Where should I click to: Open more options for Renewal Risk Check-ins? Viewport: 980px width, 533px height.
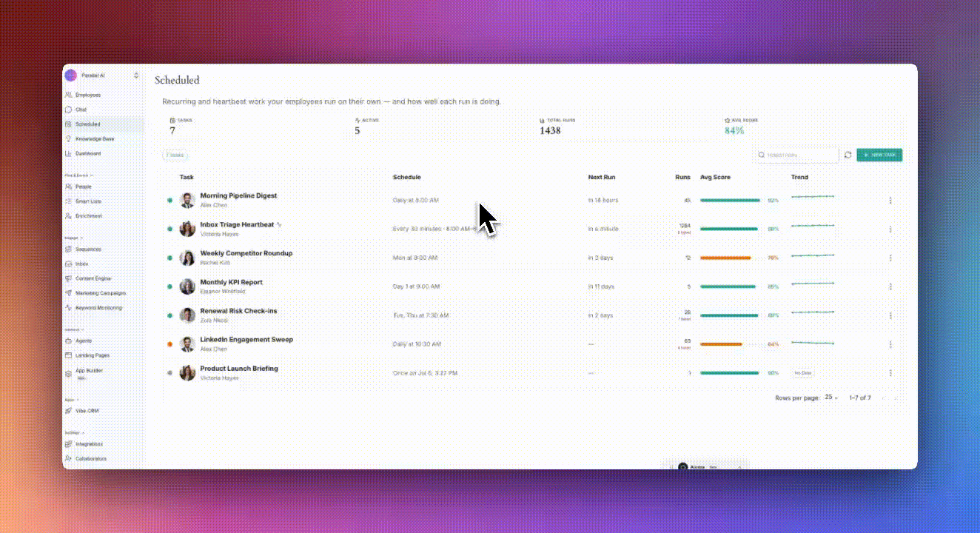(890, 316)
